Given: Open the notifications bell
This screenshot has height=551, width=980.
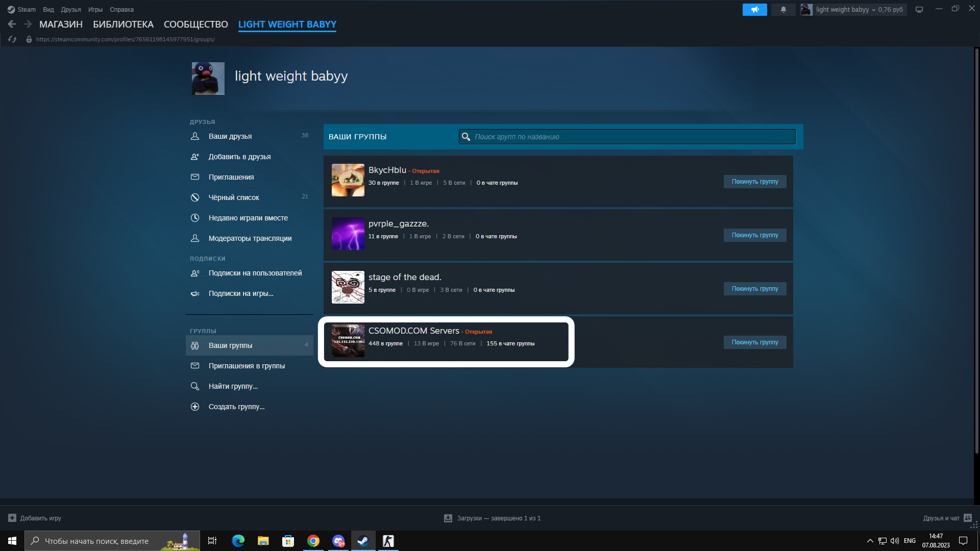Looking at the screenshot, I should pyautogui.click(x=783, y=10).
